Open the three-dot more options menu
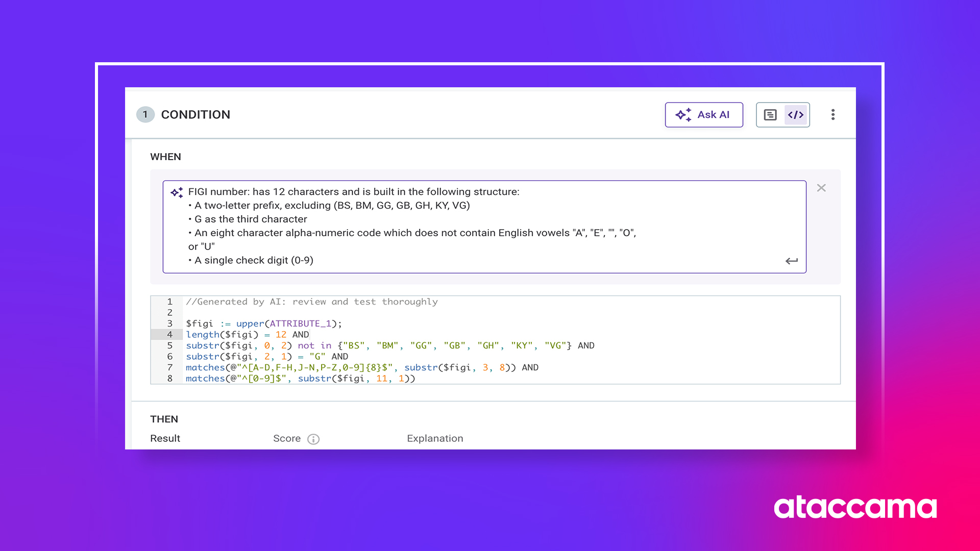 click(x=832, y=115)
